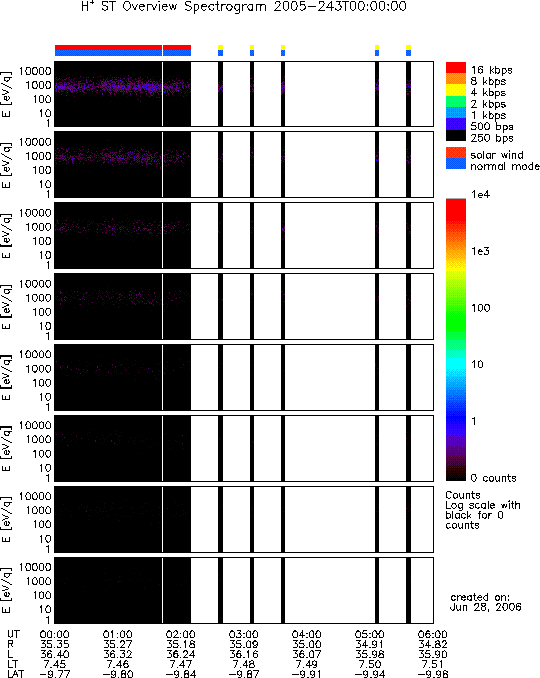Click the R value '35.27'
This screenshot has height=678, width=540.
118,644
